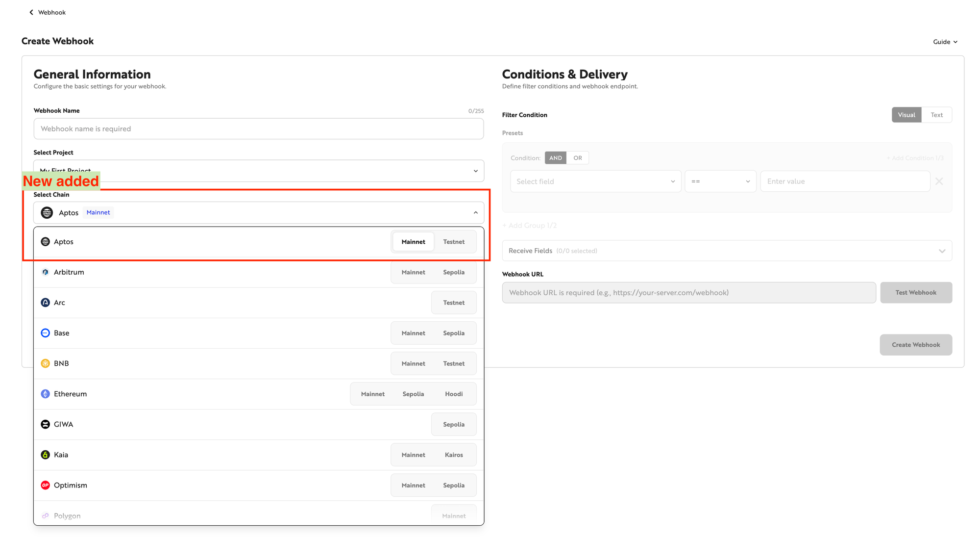The image size is (980, 537).
Task: Switch condition logic to OR
Action: click(578, 158)
